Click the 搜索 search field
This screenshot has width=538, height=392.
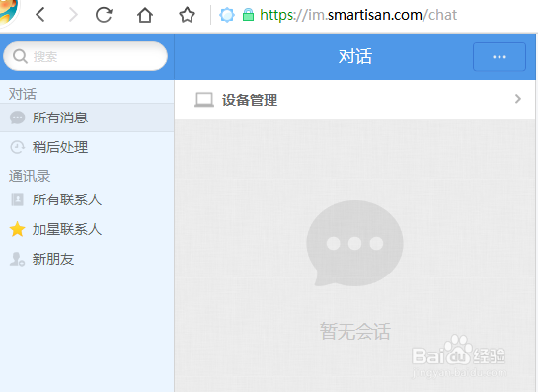(x=86, y=56)
